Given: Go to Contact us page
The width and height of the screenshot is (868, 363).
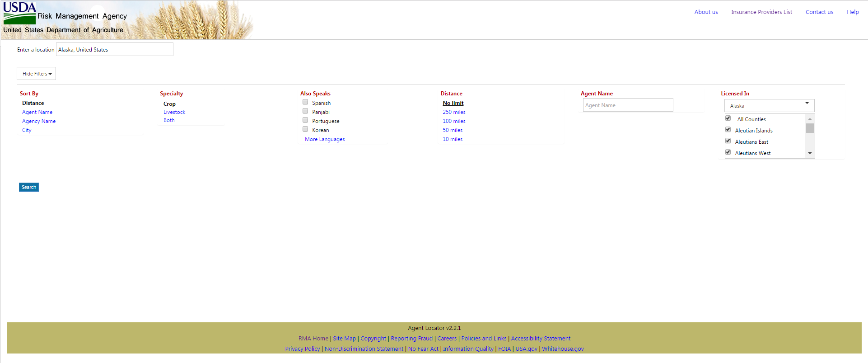Looking at the screenshot, I should (x=819, y=12).
